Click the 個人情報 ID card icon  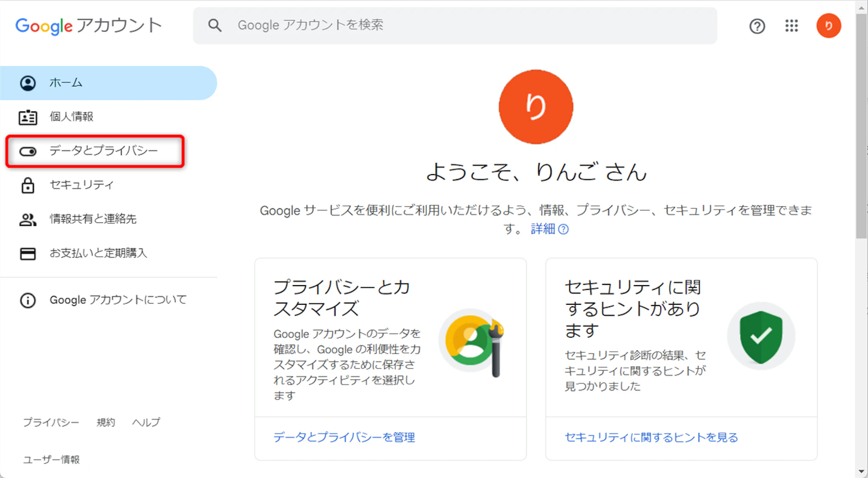(x=28, y=117)
